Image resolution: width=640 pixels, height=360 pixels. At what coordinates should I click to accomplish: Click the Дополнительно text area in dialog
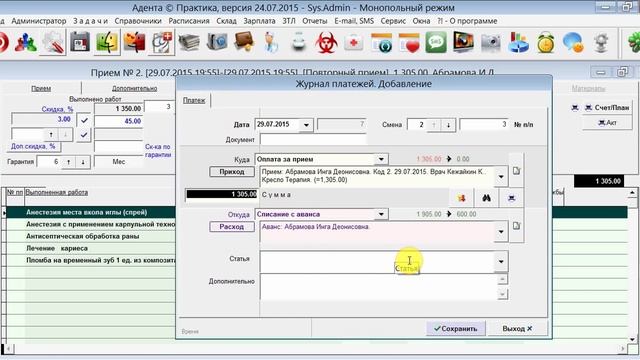click(x=378, y=287)
